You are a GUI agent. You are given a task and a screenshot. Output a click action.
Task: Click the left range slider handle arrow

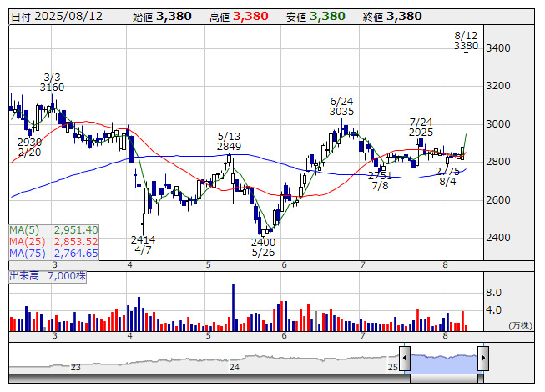[x=405, y=358]
